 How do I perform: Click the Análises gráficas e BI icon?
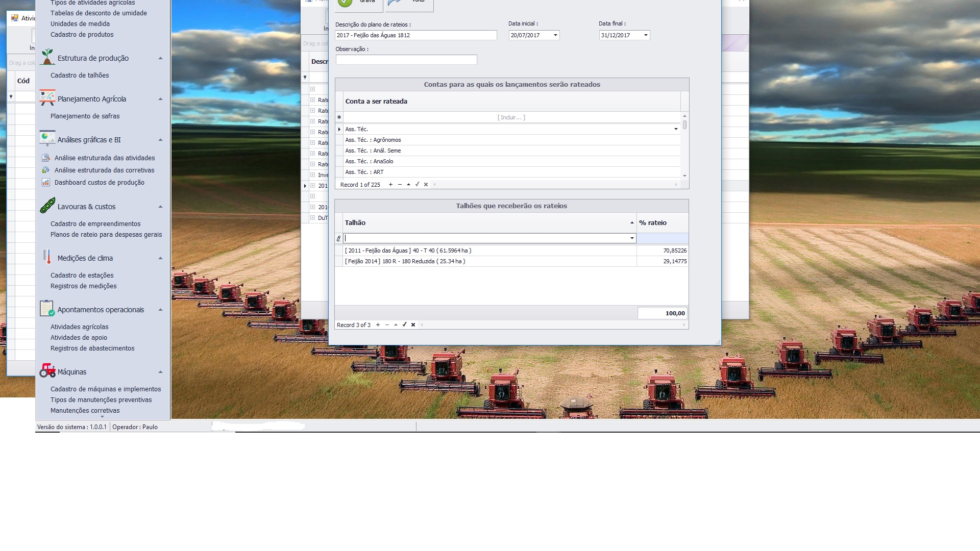tap(47, 138)
